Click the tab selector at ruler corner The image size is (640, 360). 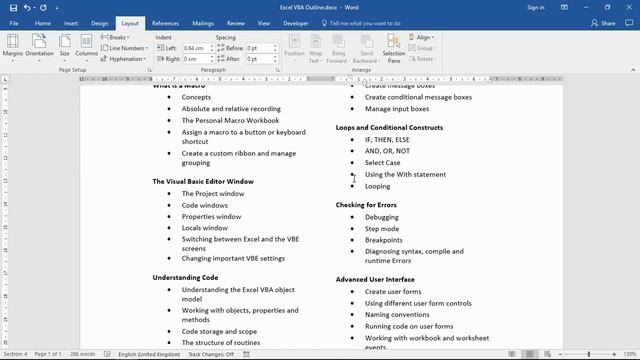(x=5, y=79)
